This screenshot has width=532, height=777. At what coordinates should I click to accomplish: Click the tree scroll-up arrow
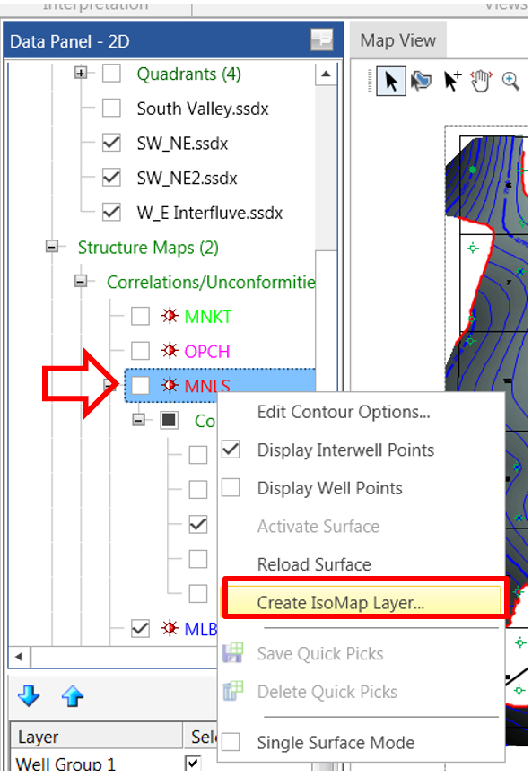(326, 74)
